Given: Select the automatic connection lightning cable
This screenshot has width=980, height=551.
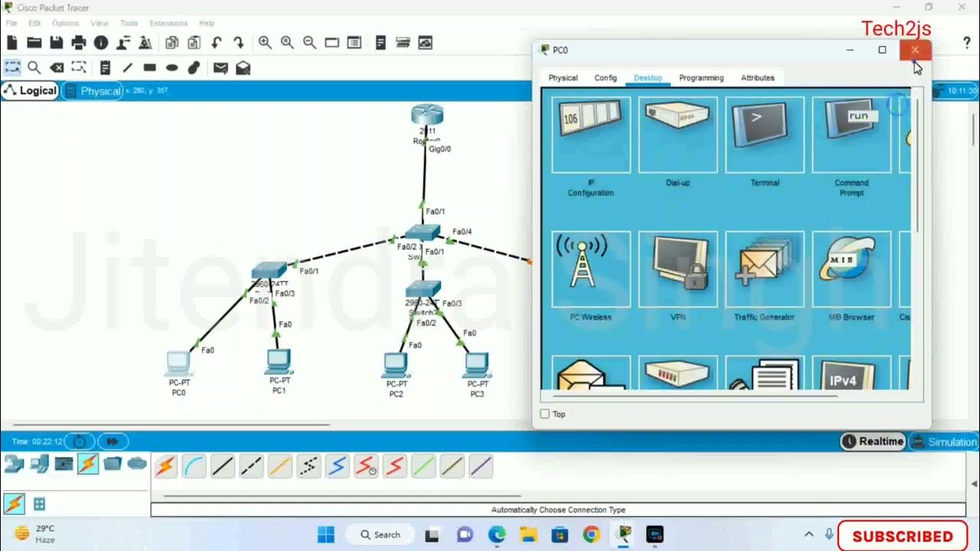Looking at the screenshot, I should pos(165,466).
